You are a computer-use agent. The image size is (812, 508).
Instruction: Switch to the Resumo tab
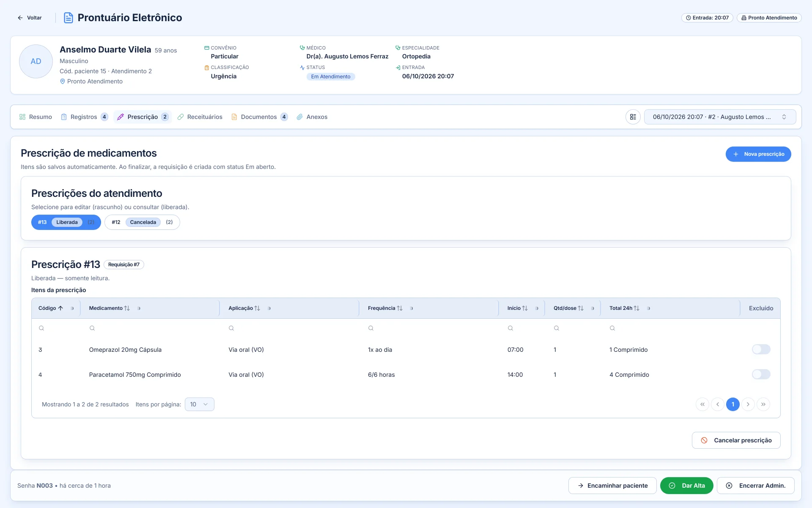pos(36,117)
